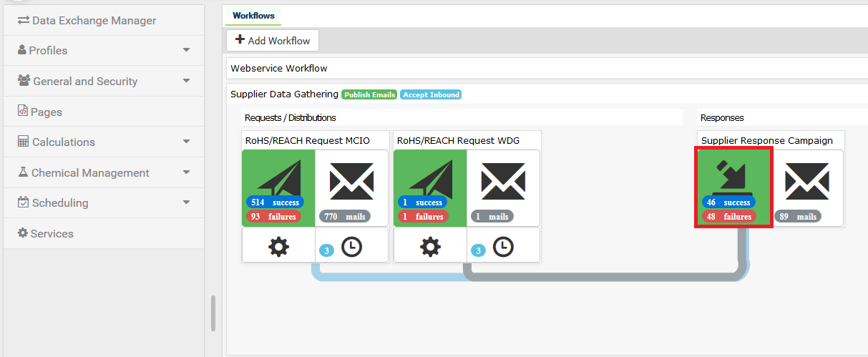Image resolution: width=868 pixels, height=357 pixels.
Task: Click the clock schedule icon under MCIO request
Action: coord(351,248)
